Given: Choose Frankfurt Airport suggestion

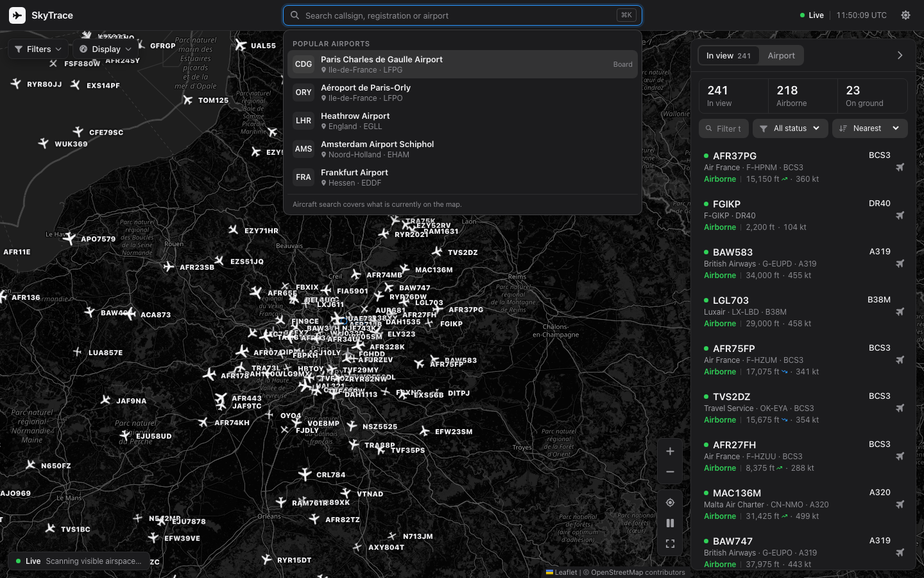Looking at the screenshot, I should [x=463, y=177].
